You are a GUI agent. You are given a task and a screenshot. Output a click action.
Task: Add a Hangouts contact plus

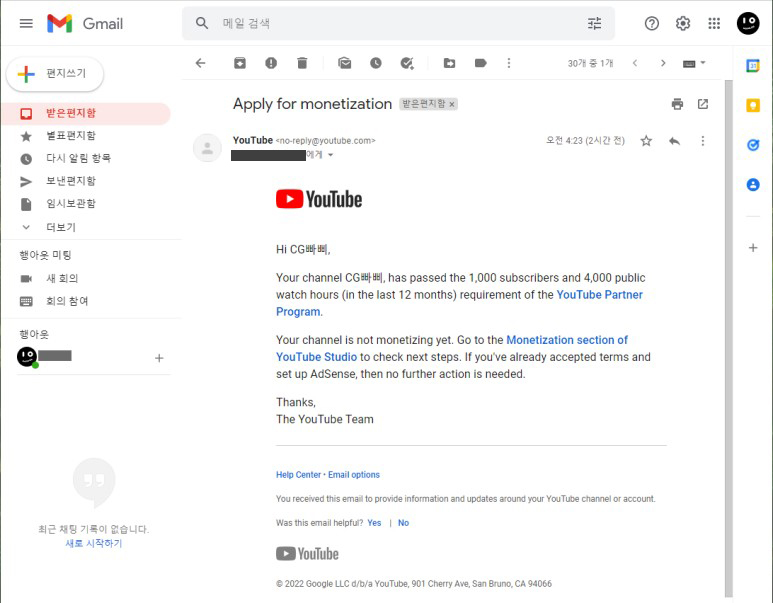[x=159, y=358]
